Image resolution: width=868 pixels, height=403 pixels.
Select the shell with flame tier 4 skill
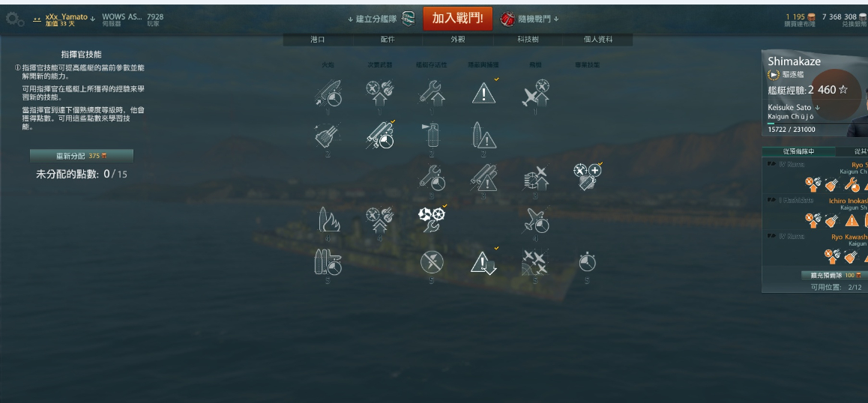pos(328,219)
